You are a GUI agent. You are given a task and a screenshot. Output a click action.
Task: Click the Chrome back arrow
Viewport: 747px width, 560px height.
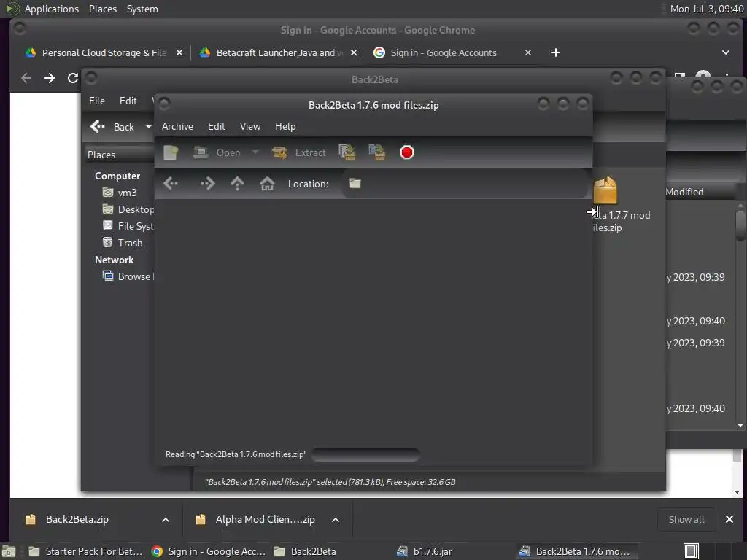26,78
